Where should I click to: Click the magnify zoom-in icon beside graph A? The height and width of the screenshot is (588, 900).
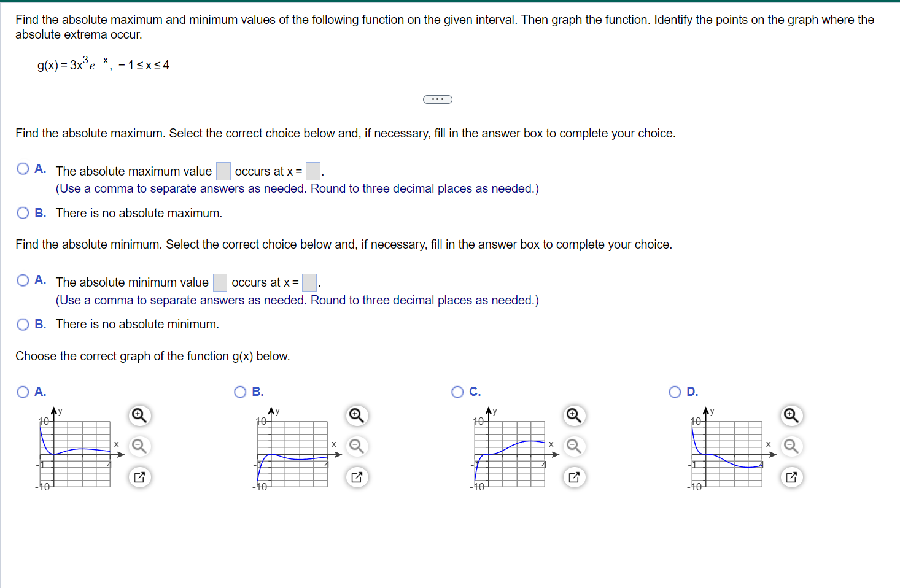pyautogui.click(x=139, y=416)
